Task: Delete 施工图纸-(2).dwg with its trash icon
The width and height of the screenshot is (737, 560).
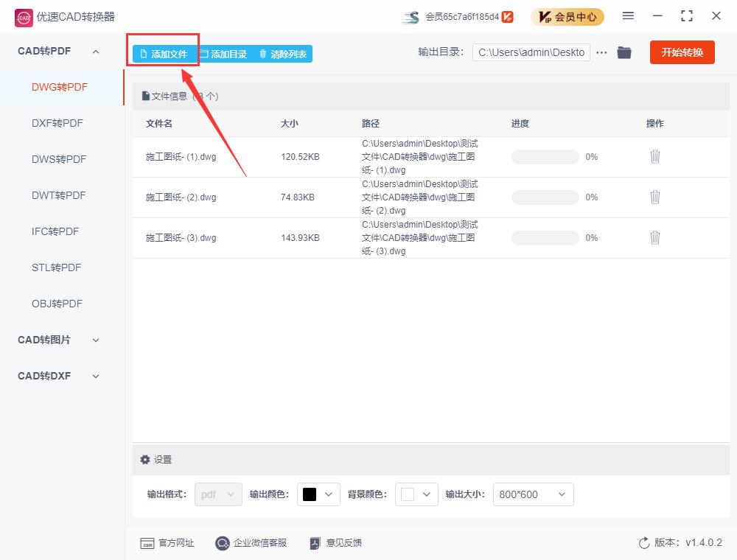Action: [654, 197]
